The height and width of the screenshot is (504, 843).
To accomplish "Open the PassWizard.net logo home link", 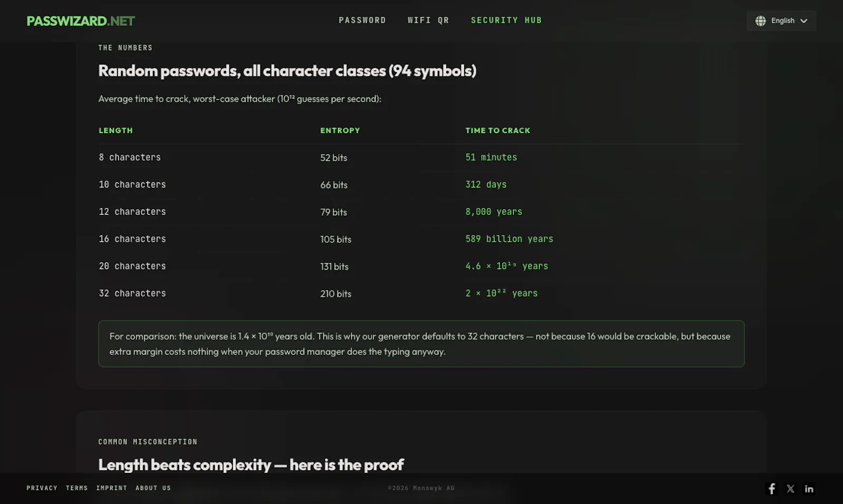I will pyautogui.click(x=81, y=21).
